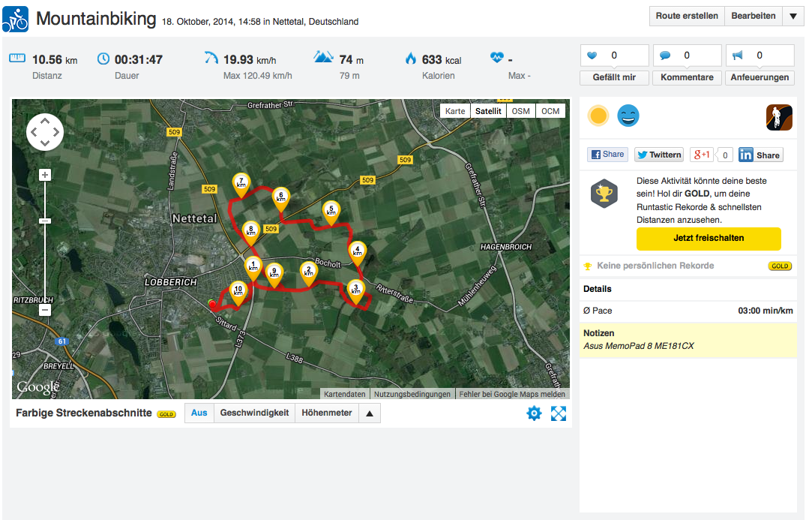Zoom in with the map plus button

pos(45,175)
